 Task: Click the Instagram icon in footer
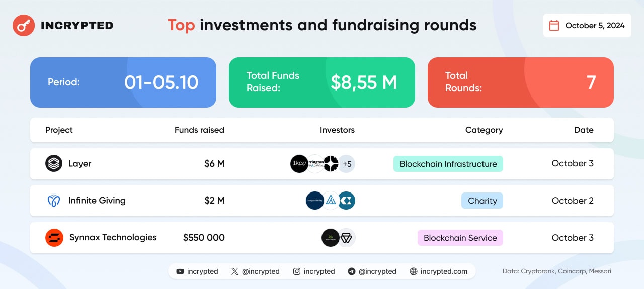(297, 271)
